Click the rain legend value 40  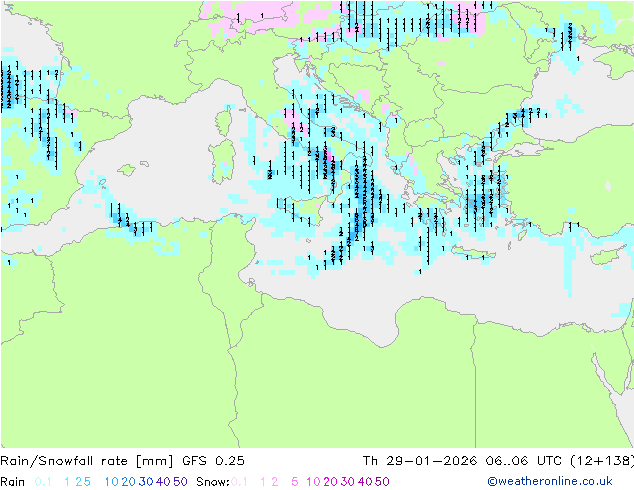[x=163, y=482]
